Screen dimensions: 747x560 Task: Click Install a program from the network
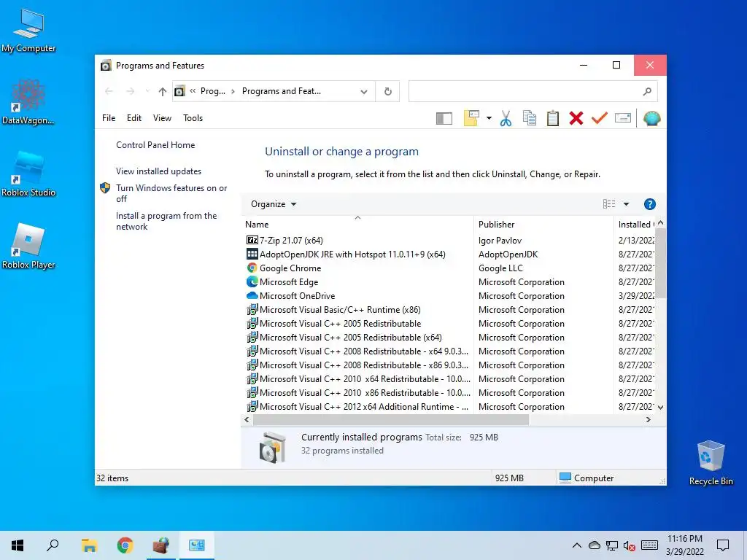(166, 221)
